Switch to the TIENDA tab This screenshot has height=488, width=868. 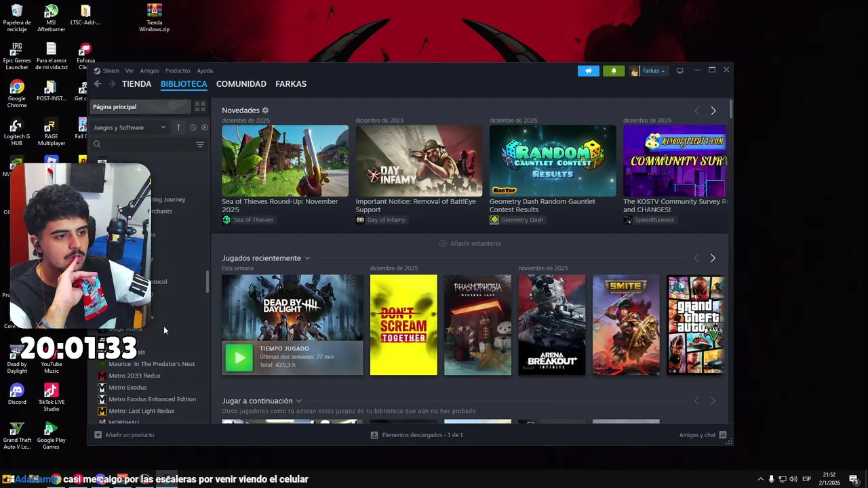[136, 84]
